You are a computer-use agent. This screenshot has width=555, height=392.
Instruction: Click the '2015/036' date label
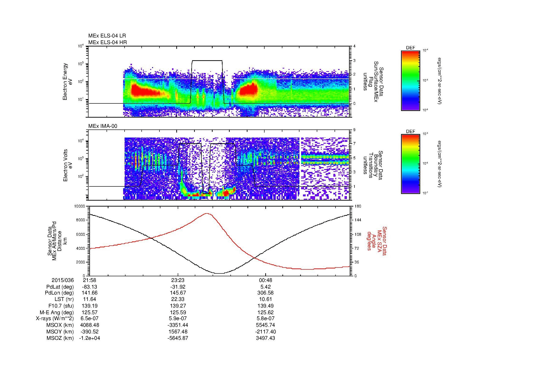pyautogui.click(x=63, y=280)
